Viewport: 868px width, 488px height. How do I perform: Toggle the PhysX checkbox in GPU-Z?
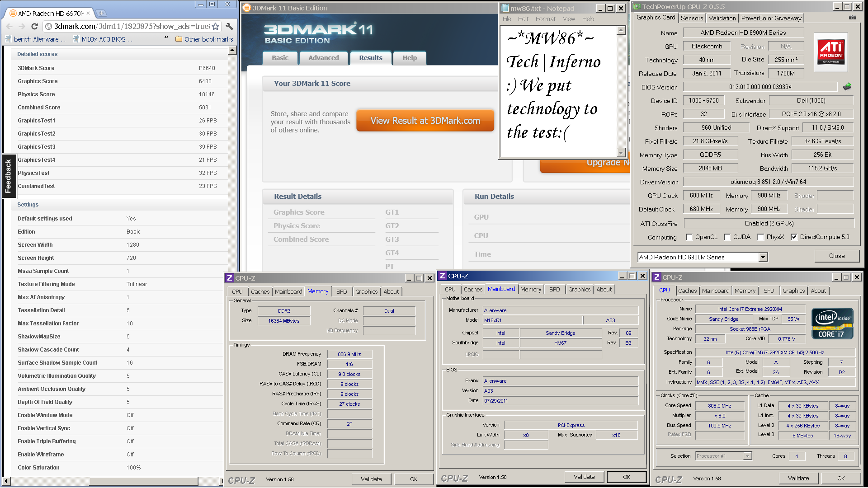761,237
